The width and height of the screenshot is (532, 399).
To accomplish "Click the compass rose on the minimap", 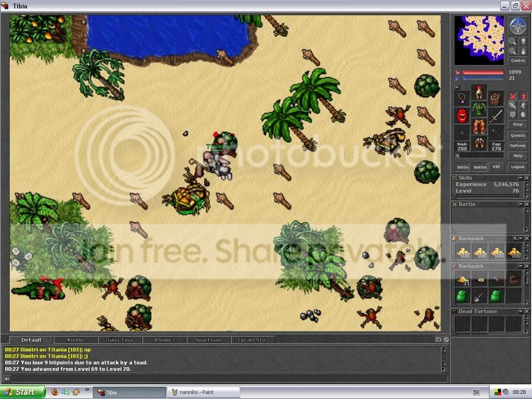I will (x=518, y=25).
